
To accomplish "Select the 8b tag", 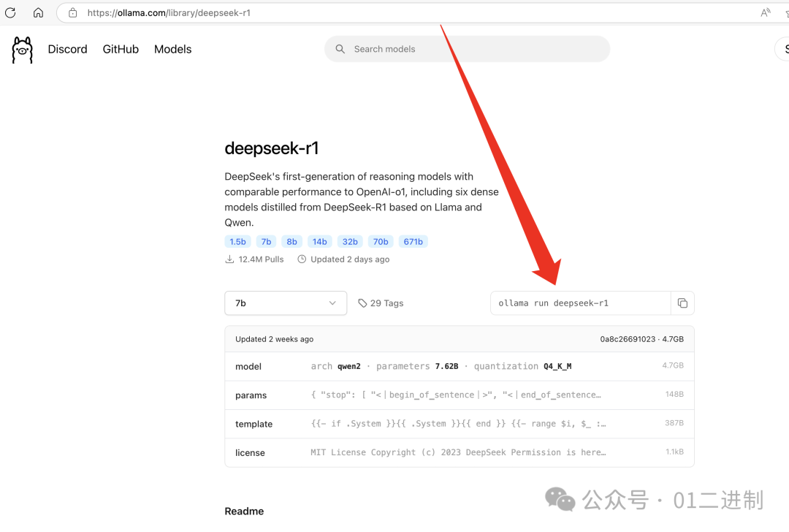I will click(291, 242).
